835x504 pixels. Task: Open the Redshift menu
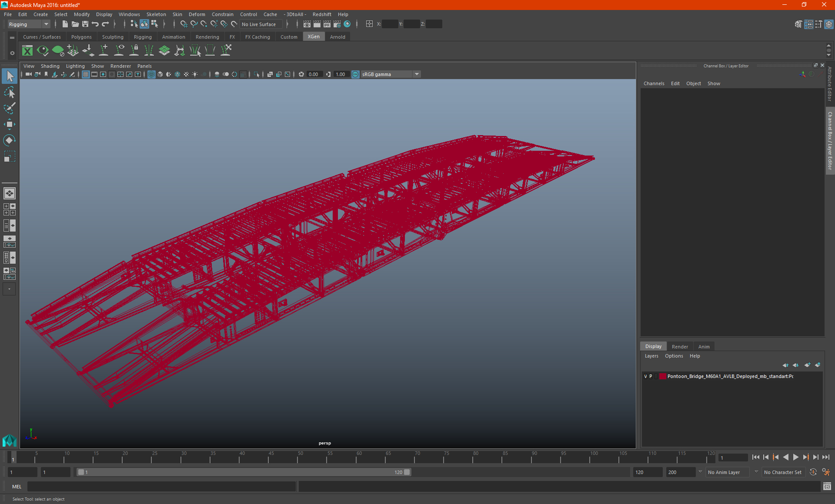pyautogui.click(x=322, y=14)
